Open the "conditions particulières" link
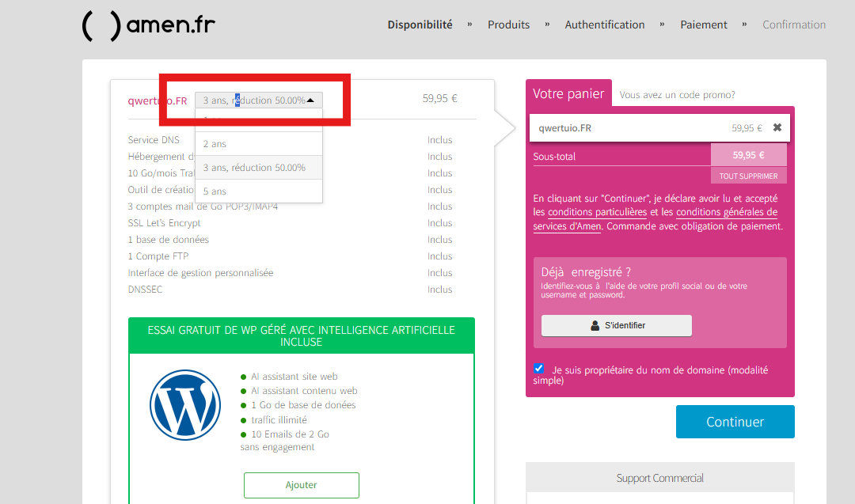 597,212
